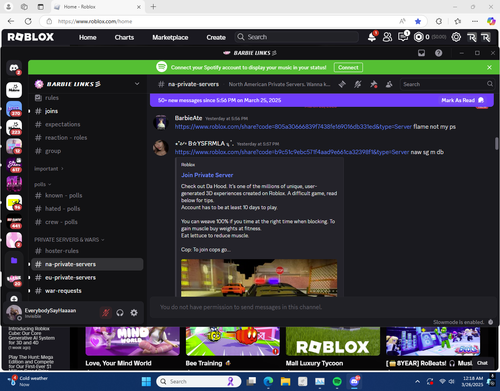Image resolution: width=500 pixels, height=391 pixels.
Task: Open Roblox notifications bell icon
Action: click(x=372, y=37)
